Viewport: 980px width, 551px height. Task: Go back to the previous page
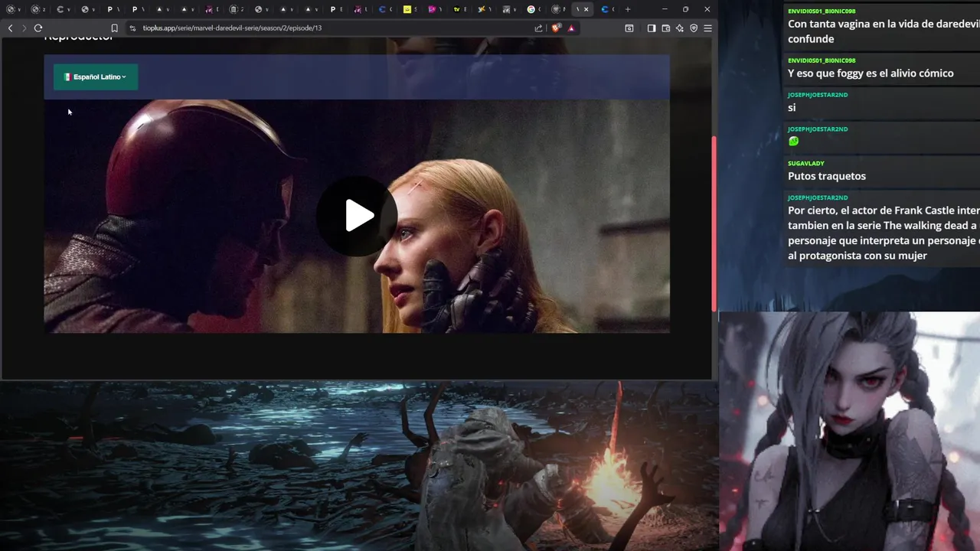pos(10,28)
